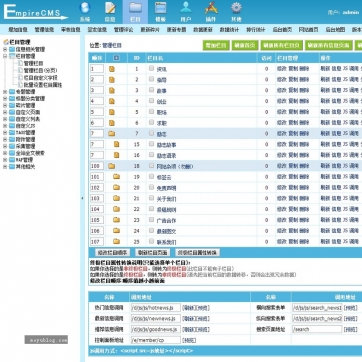Expand the 碎片管理 tree node
The height and width of the screenshot is (362, 362).
[5, 105]
